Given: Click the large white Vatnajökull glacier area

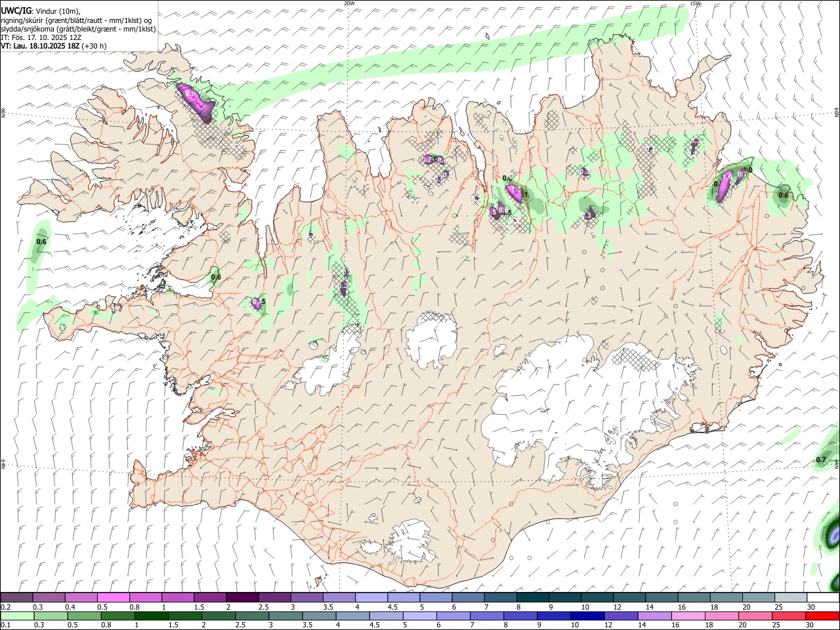Looking at the screenshot, I should 564,407.
